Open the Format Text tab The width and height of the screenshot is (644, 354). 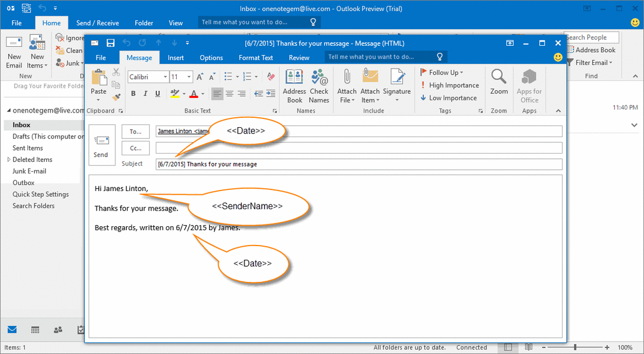pyautogui.click(x=256, y=57)
